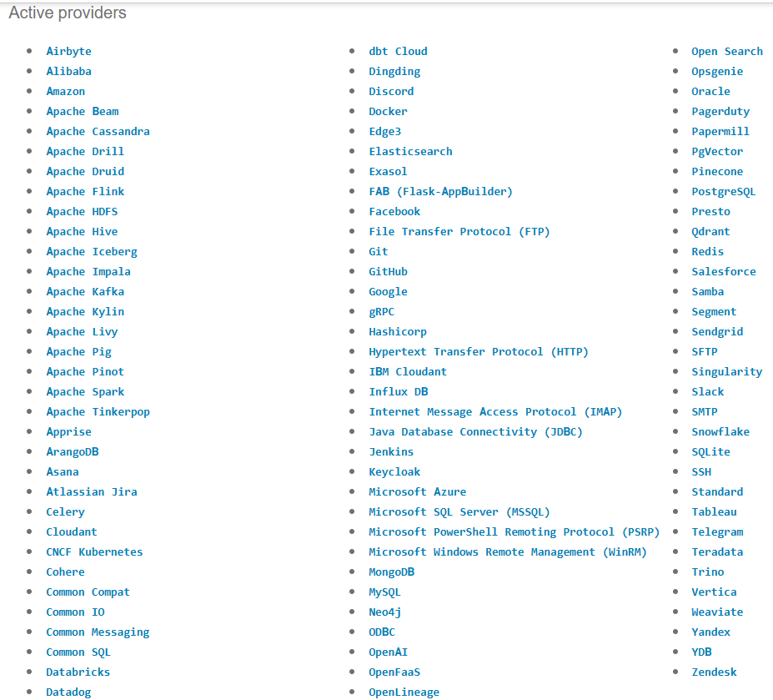Screen dimensions: 773x700
Task: Click the OpenAI provider link
Action: pos(388,652)
